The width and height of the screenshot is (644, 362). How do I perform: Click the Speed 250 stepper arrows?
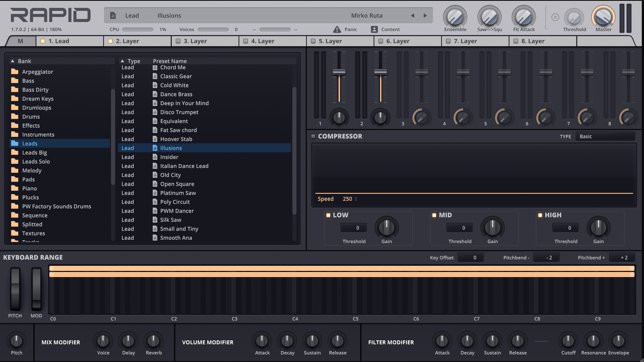(x=356, y=199)
